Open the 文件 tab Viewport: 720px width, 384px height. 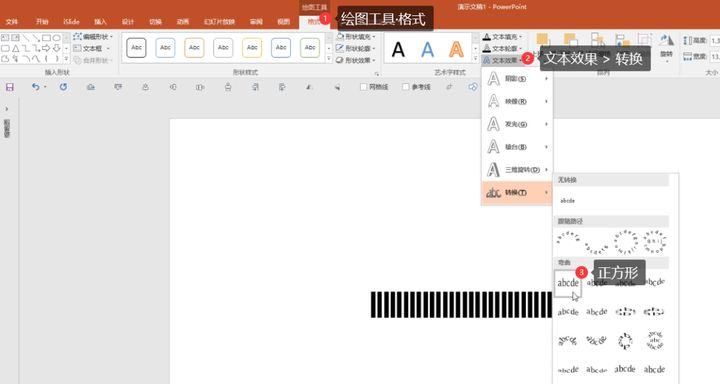pos(12,22)
